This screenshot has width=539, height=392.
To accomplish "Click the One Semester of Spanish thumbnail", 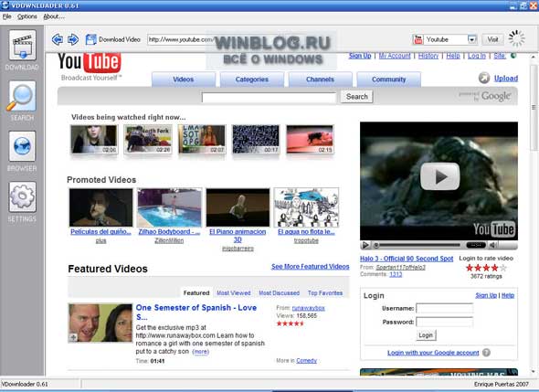I will pos(100,323).
